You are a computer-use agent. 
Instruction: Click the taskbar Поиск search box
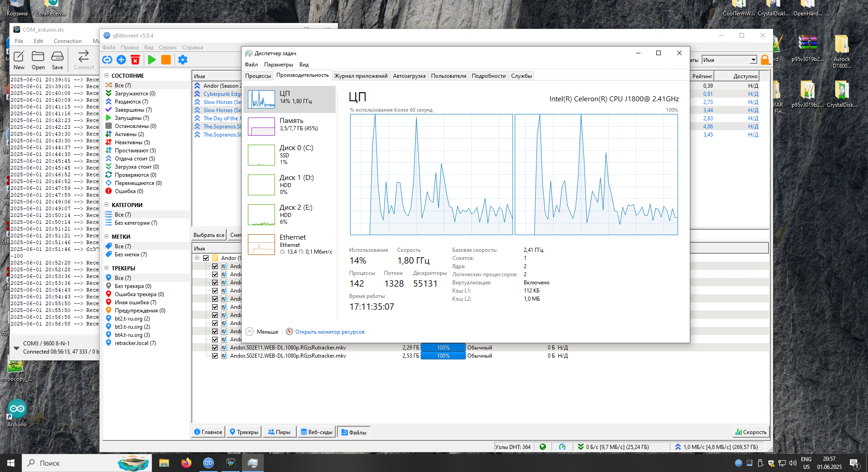pos(86,463)
